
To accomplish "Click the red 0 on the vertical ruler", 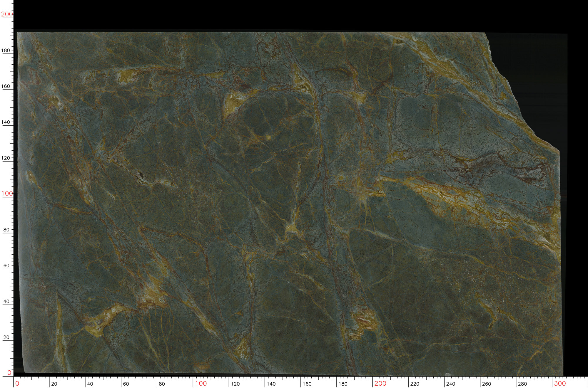I will 9,372.
